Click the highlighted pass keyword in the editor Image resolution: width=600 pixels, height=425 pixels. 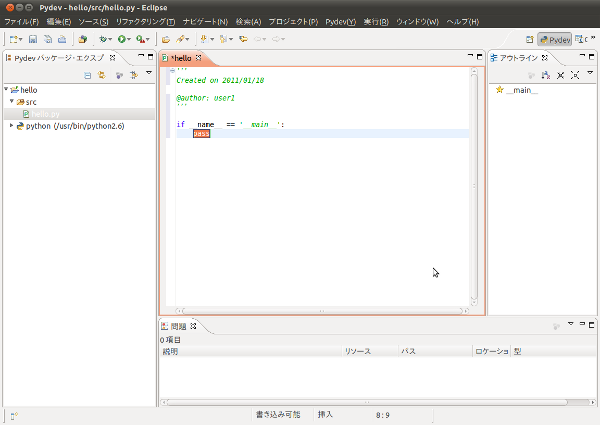tap(202, 134)
